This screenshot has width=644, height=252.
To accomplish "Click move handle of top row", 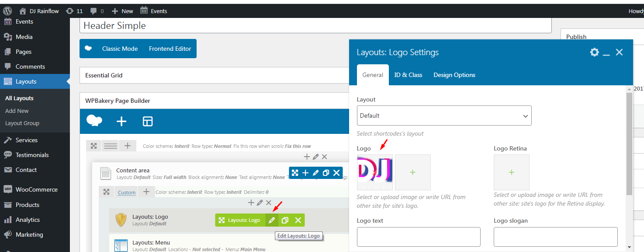I will point(94,146).
